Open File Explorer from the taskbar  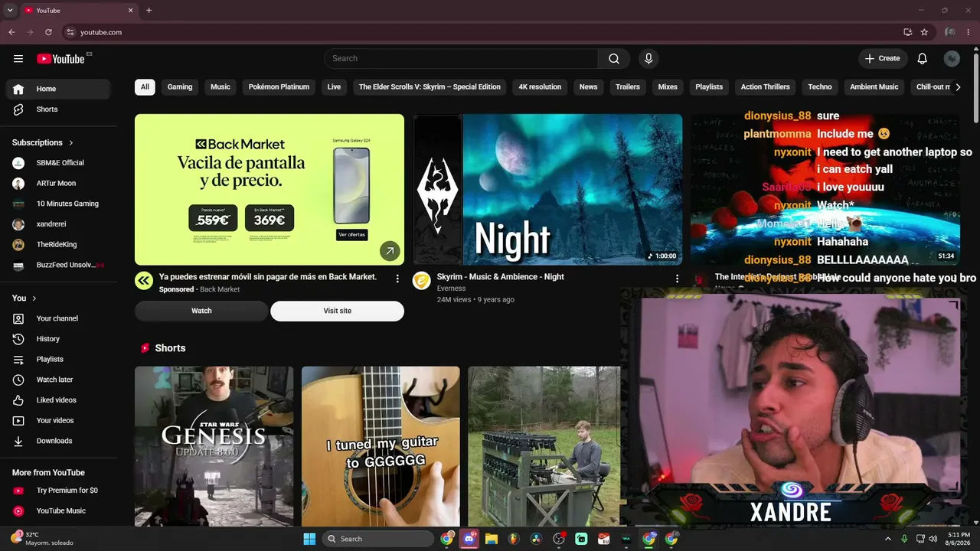coord(492,539)
